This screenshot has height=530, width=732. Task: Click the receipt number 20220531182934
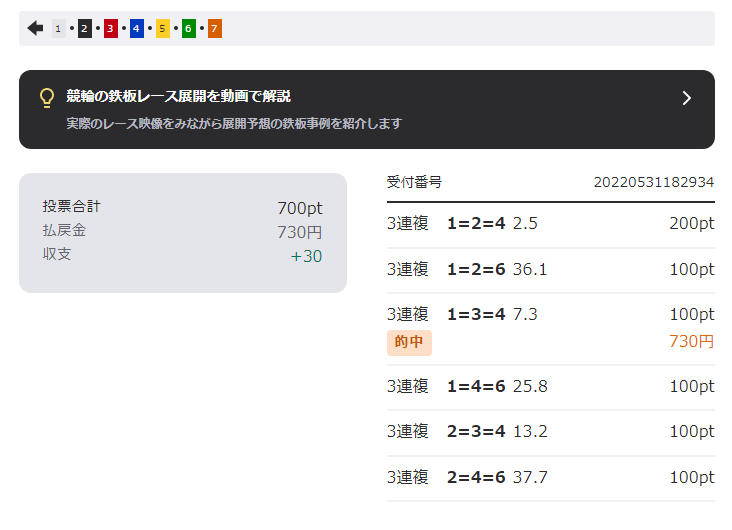tap(654, 182)
